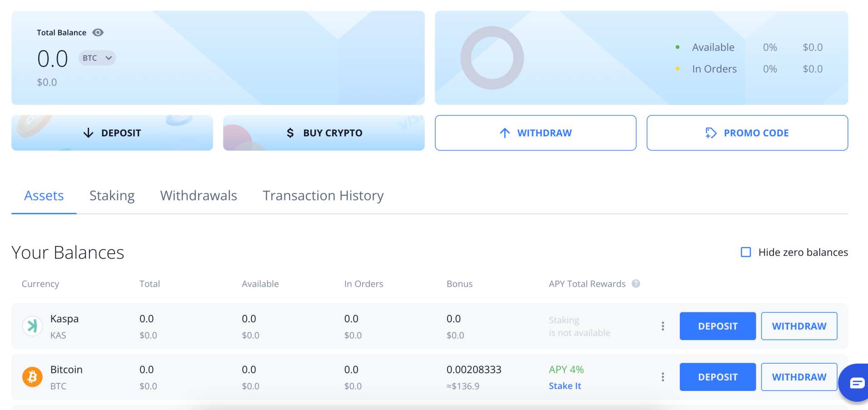The image size is (868, 410).
Task: Click the Available column header
Action: click(x=260, y=284)
